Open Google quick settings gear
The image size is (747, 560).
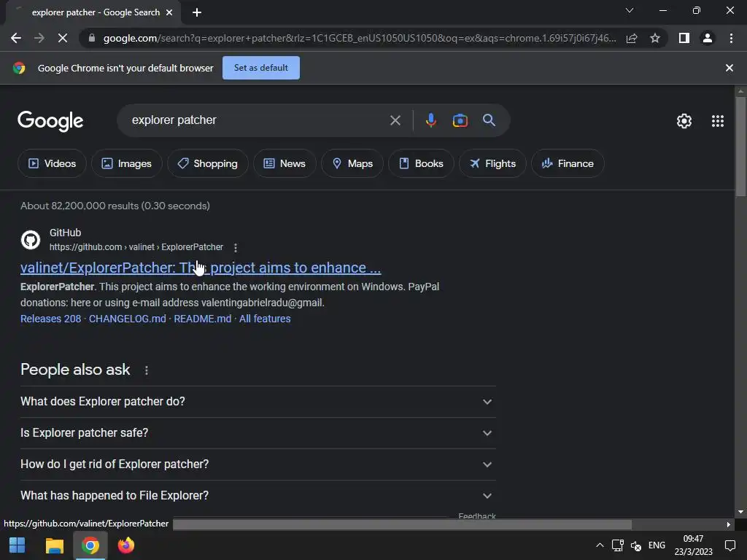[x=684, y=121]
